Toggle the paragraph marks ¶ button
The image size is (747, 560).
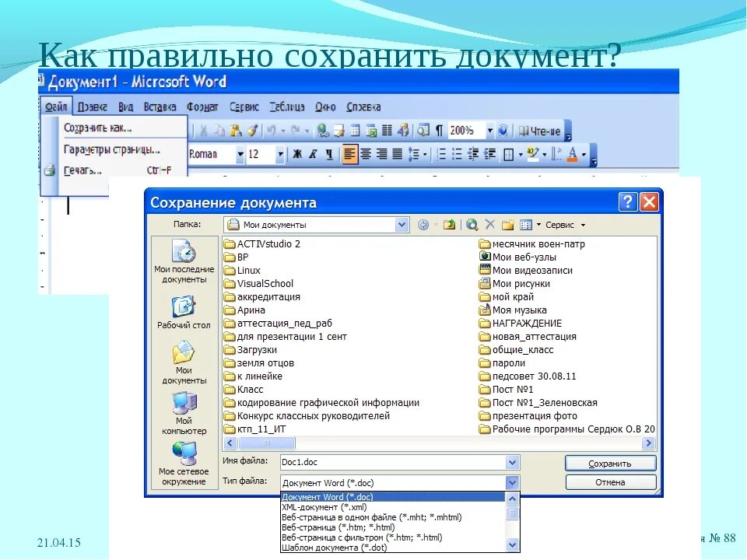click(x=439, y=131)
